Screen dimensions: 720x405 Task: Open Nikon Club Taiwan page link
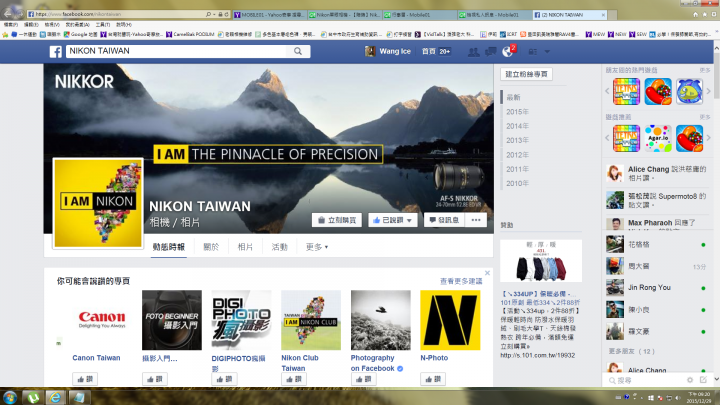pyautogui.click(x=300, y=363)
